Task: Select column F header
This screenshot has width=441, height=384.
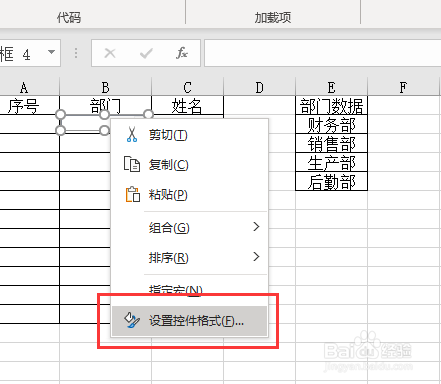Action: coord(403,87)
